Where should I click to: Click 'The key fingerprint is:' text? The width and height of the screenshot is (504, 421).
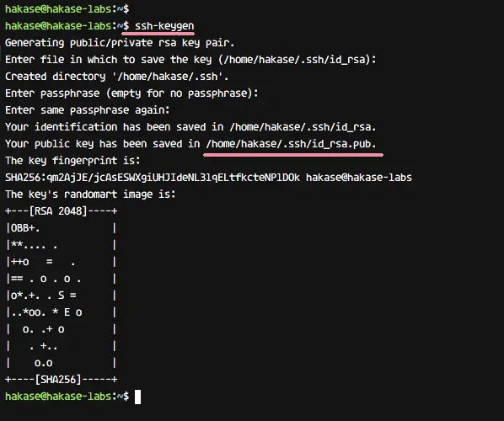click(x=73, y=161)
